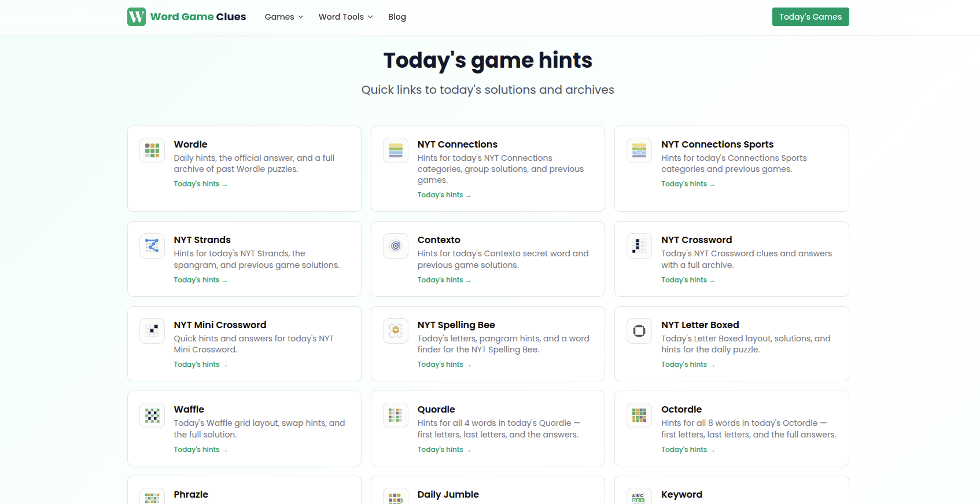Expand the Word Tools dropdown menu
Viewport: 980px width, 504px height.
pos(345,17)
